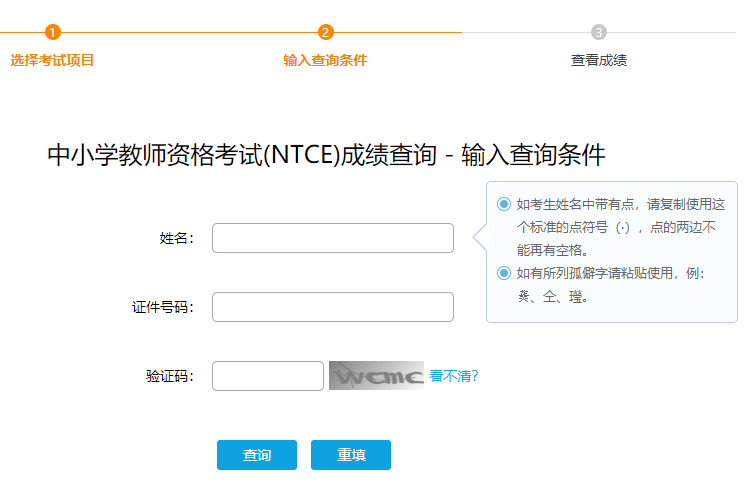Click the 姓名 field label
The image size is (747, 494).
[177, 238]
